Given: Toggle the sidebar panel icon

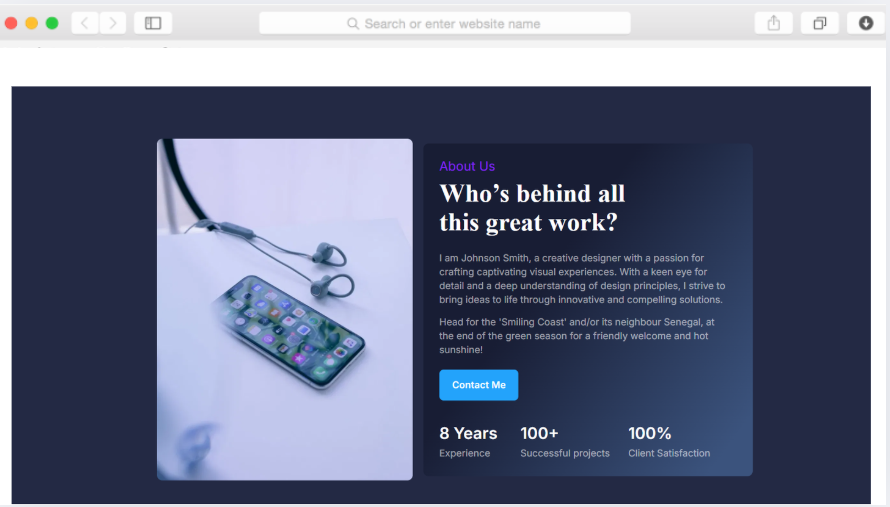Looking at the screenshot, I should (x=153, y=23).
